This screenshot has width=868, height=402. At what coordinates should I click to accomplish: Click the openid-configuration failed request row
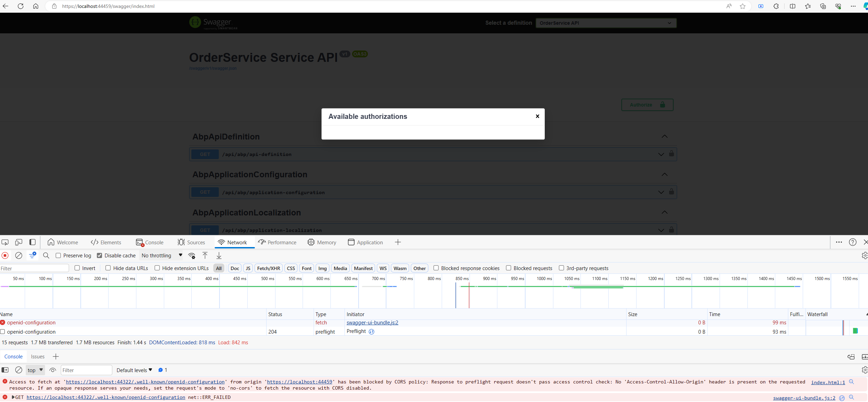click(x=31, y=322)
